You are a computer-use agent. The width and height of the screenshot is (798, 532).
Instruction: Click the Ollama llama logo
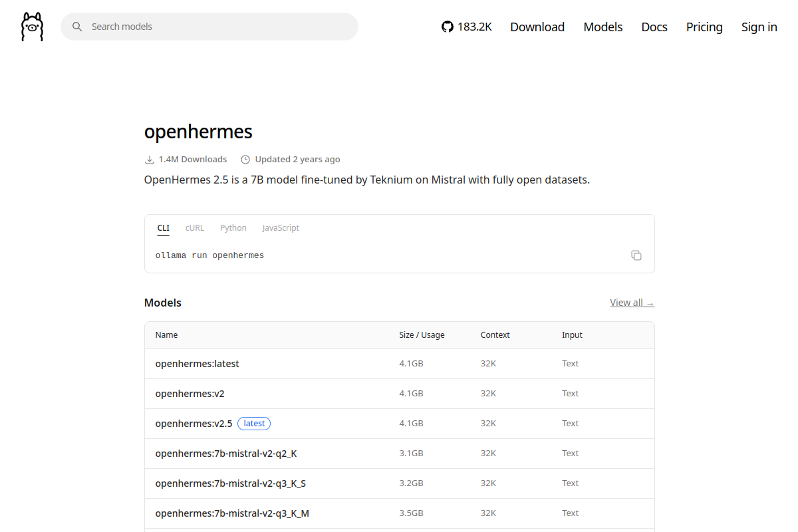[32, 27]
